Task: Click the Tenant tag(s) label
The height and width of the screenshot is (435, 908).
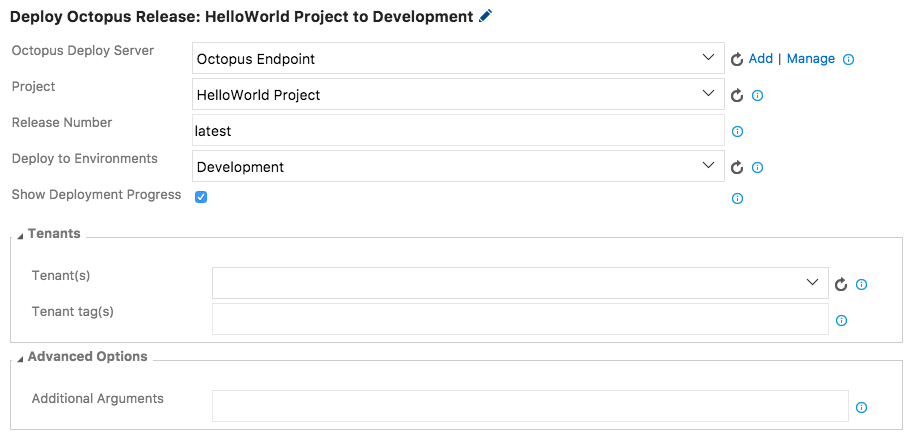Action: [x=72, y=312]
